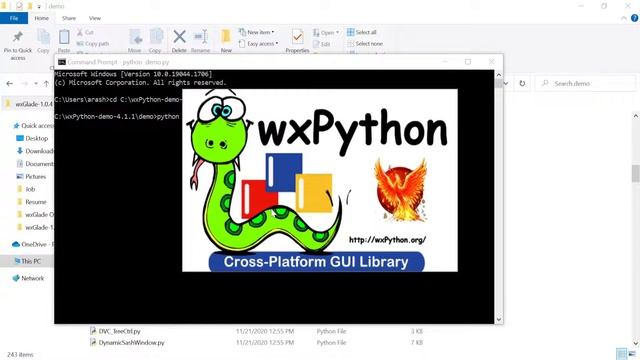
Task: Select Pictures in navigation pane
Action: (x=31, y=176)
